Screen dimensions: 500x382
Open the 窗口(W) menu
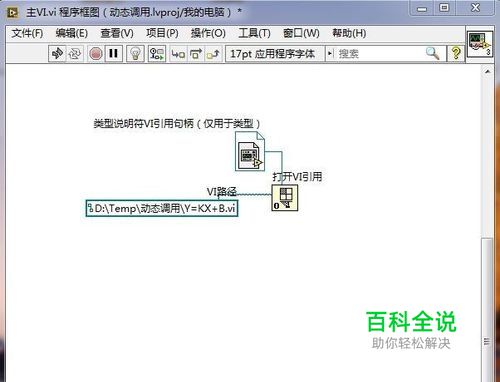[301, 33]
